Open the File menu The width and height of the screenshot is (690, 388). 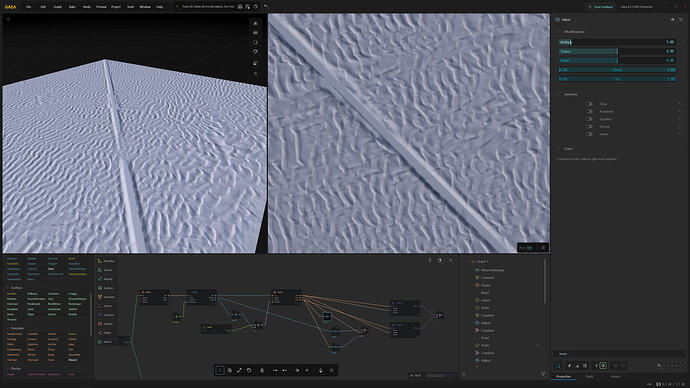point(29,7)
